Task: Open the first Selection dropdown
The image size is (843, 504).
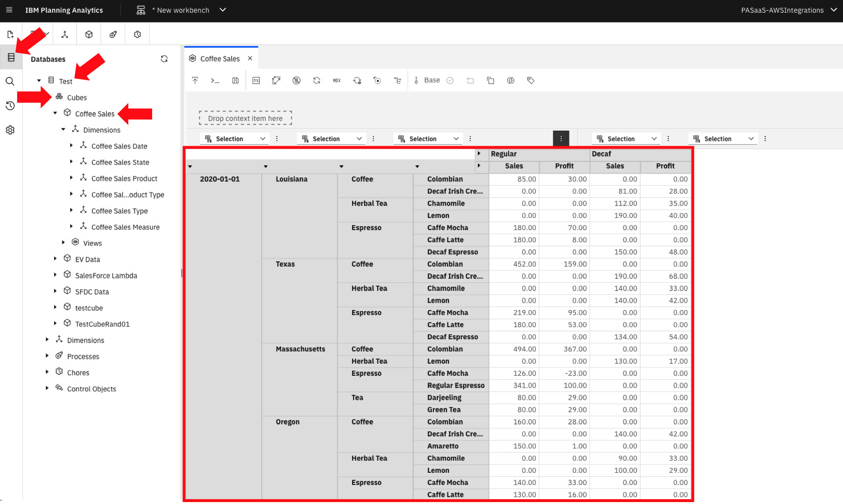Action: pos(235,139)
